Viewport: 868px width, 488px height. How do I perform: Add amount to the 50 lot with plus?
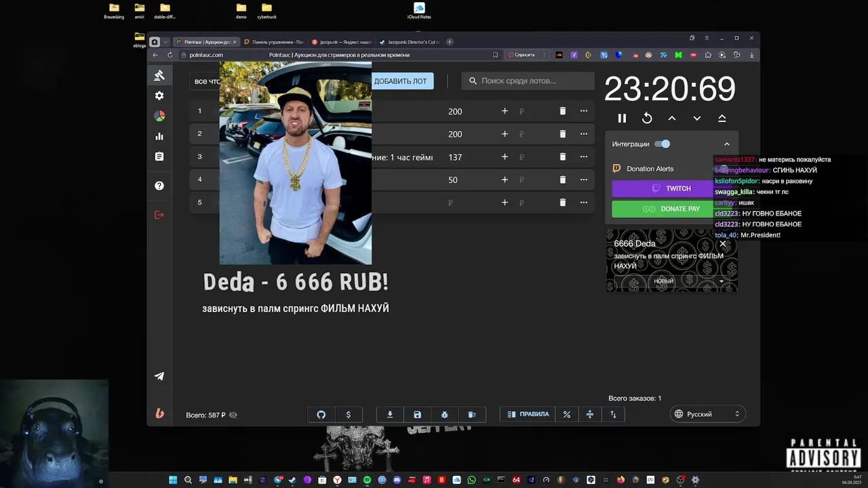[505, 180]
